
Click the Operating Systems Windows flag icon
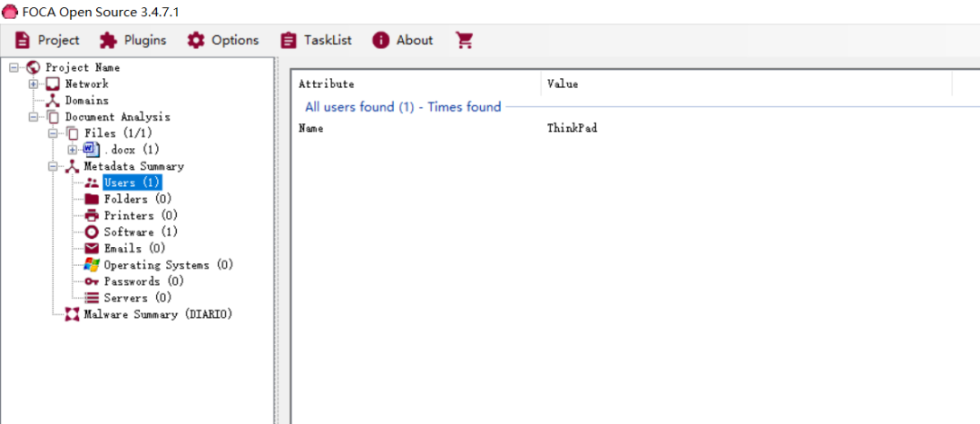[x=92, y=265]
